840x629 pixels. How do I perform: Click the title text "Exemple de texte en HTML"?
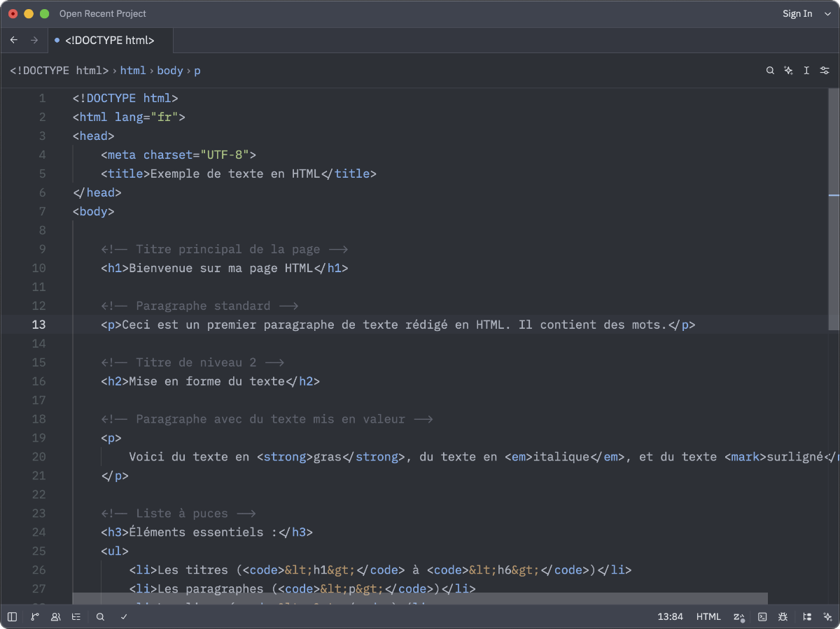pos(234,174)
